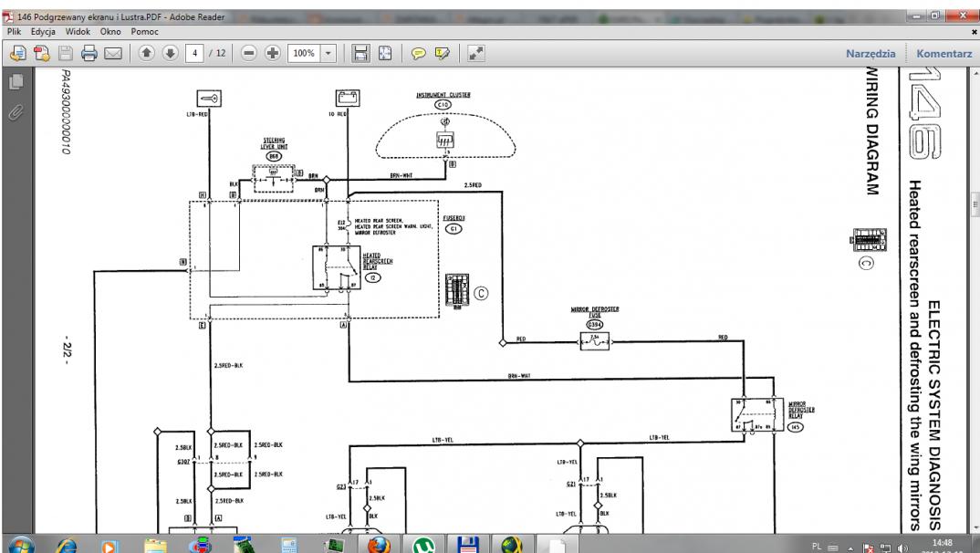Zoom in with the plus button
The width and height of the screenshot is (980, 553).
pyautogui.click(x=270, y=54)
